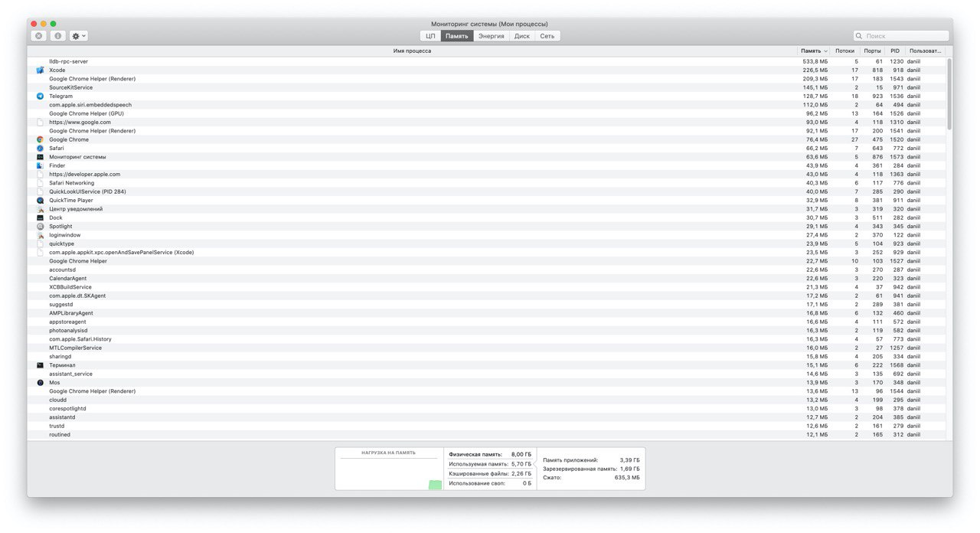Switch to the ЦП tab

click(x=430, y=36)
